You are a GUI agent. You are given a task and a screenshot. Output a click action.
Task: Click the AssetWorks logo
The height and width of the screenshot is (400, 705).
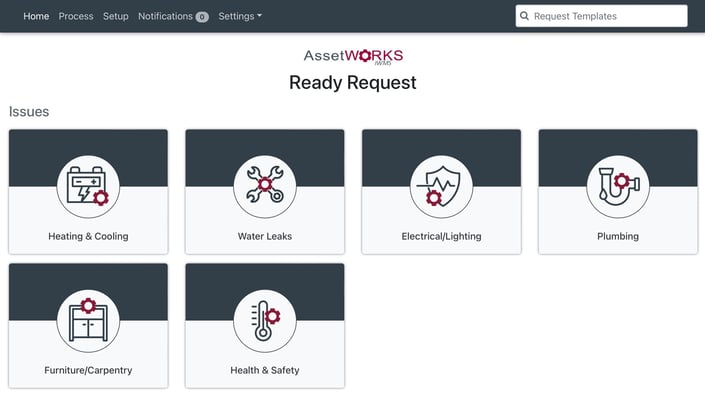353,57
